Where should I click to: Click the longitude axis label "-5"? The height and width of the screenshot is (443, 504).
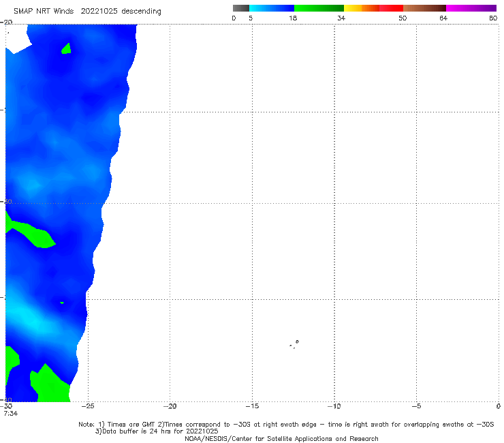(x=416, y=406)
